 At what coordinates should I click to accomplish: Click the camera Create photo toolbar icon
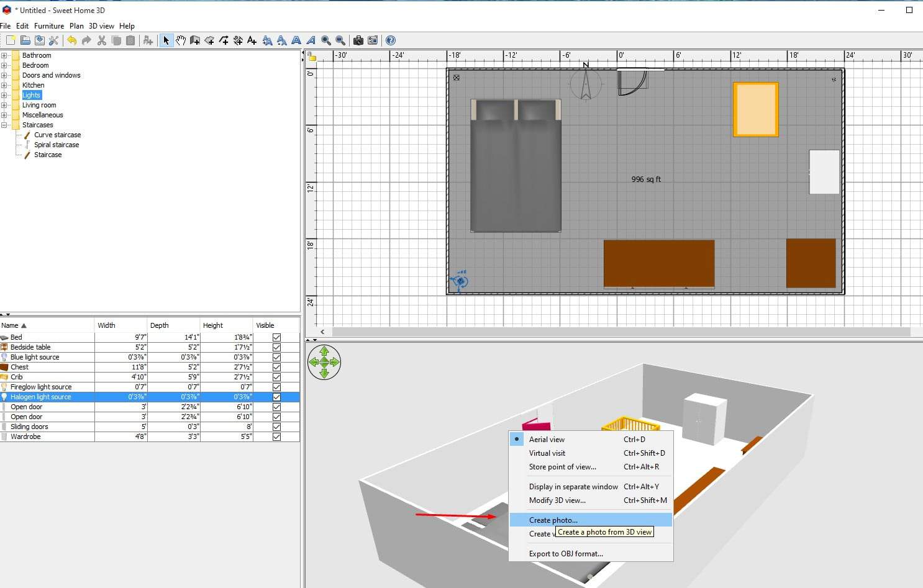[358, 40]
